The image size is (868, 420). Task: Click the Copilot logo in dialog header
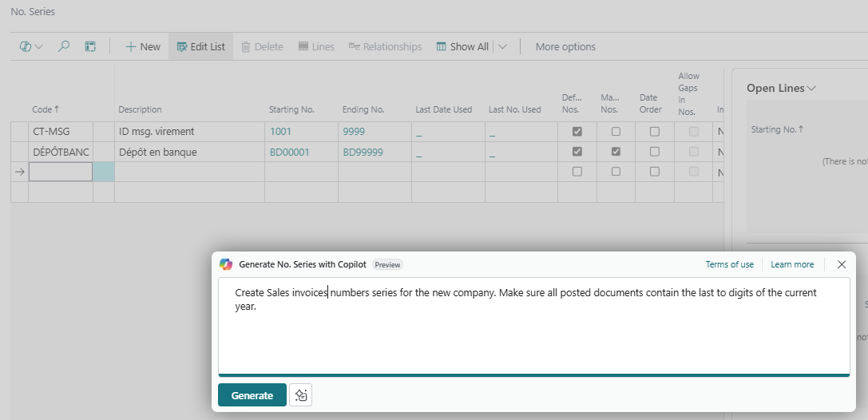point(226,264)
